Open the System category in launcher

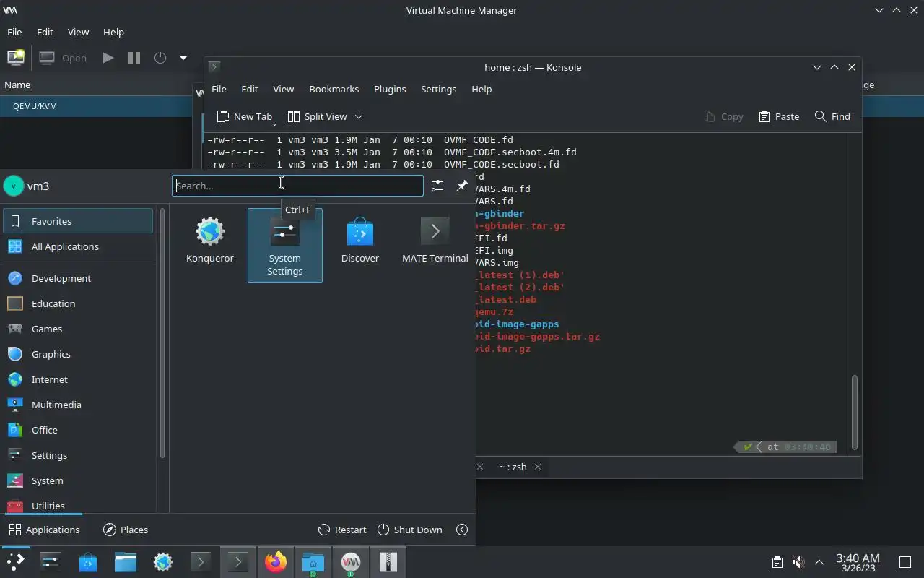point(78,480)
